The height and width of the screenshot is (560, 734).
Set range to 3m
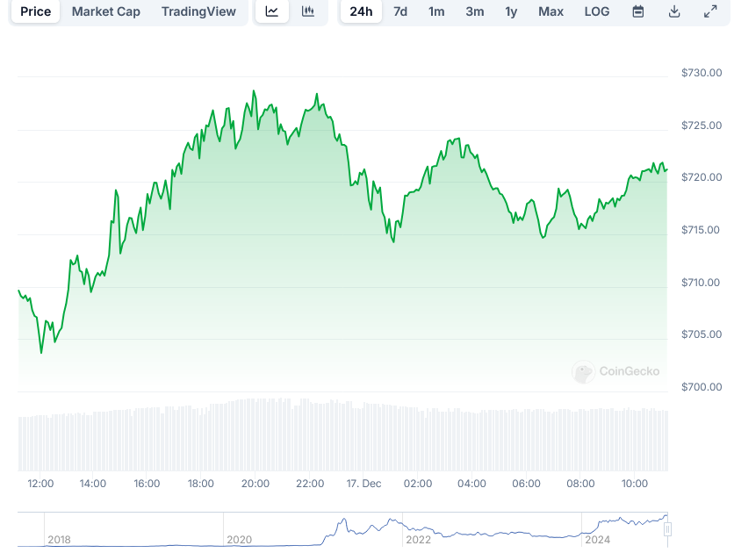pyautogui.click(x=474, y=11)
